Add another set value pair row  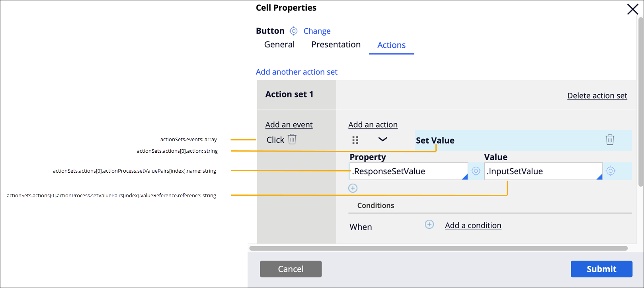pyautogui.click(x=353, y=188)
